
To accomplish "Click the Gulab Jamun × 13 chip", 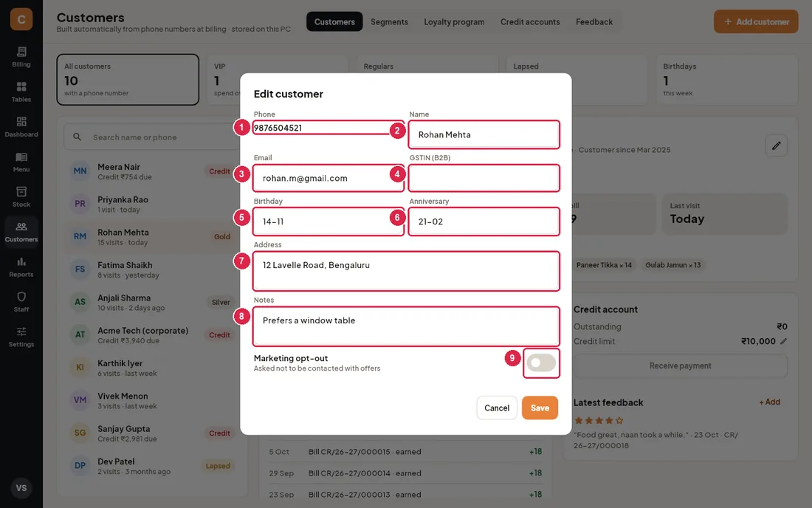I will pos(672,264).
